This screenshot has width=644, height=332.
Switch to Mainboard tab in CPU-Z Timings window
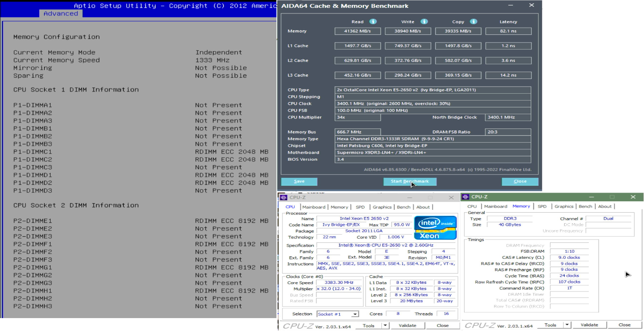coord(496,206)
